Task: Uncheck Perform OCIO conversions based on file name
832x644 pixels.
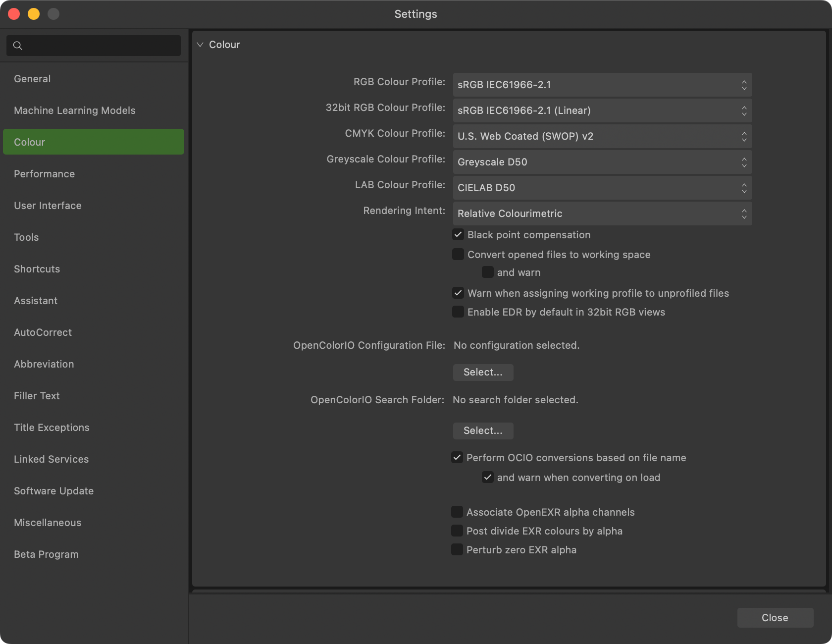Action: coord(457,458)
